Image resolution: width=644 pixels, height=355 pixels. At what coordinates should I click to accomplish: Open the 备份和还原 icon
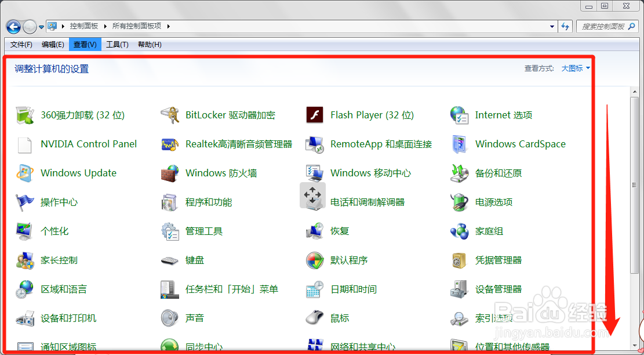(x=459, y=173)
